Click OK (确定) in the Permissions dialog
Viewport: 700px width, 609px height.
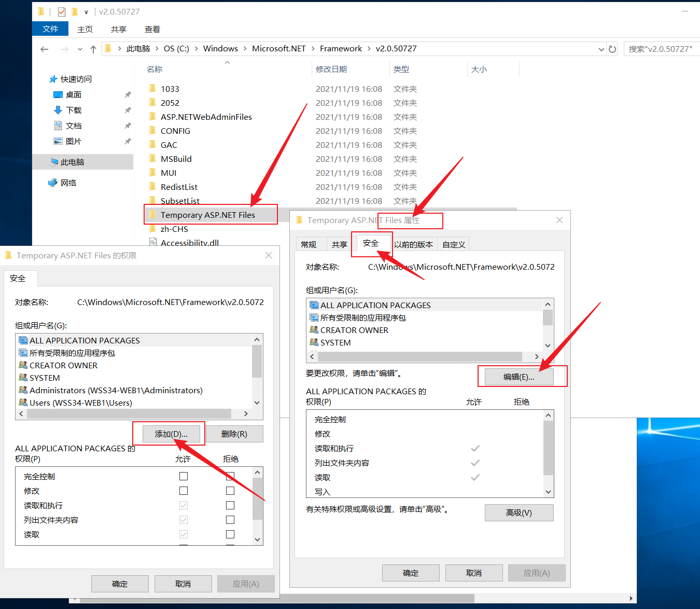coord(120,584)
